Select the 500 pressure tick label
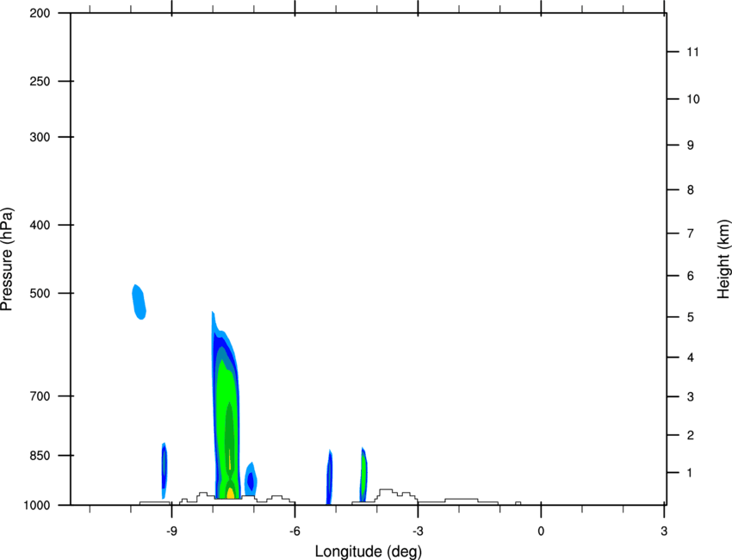 [x=40, y=293]
